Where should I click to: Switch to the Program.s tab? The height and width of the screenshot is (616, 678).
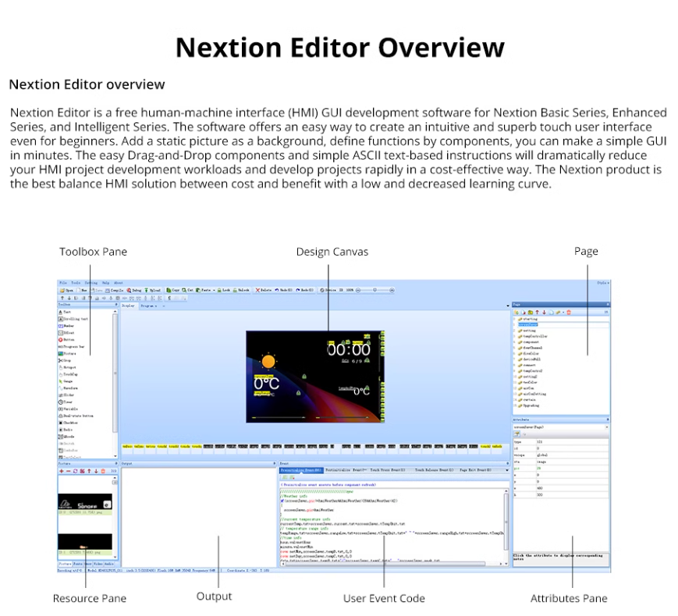pyautogui.click(x=148, y=306)
